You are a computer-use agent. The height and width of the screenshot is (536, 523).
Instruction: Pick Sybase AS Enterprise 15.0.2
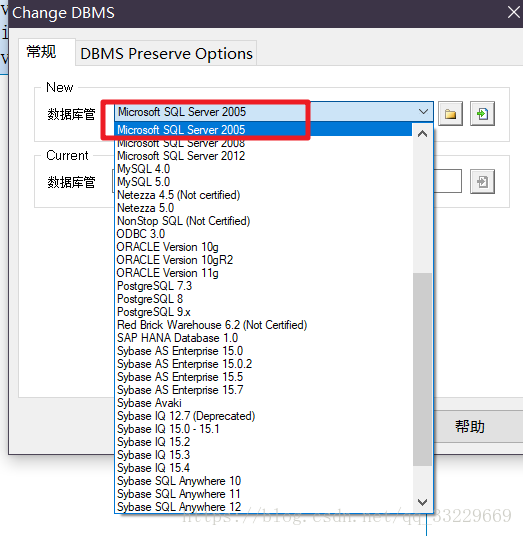pyautogui.click(x=263, y=364)
